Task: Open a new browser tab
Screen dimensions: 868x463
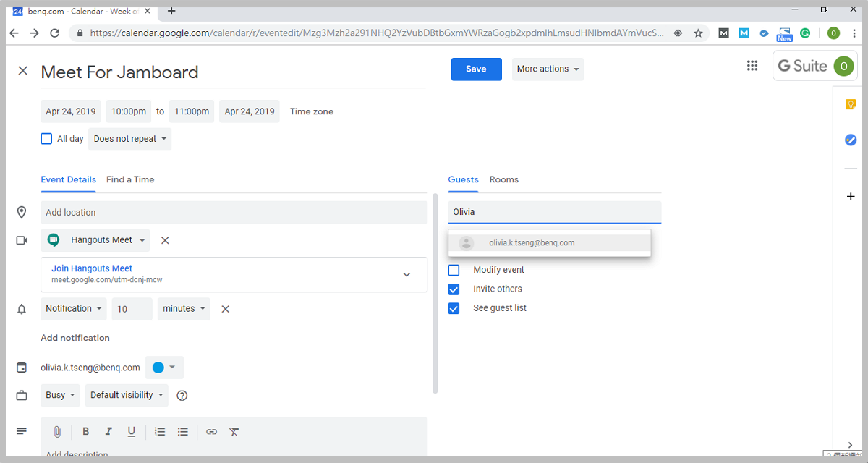Action: 171,11
